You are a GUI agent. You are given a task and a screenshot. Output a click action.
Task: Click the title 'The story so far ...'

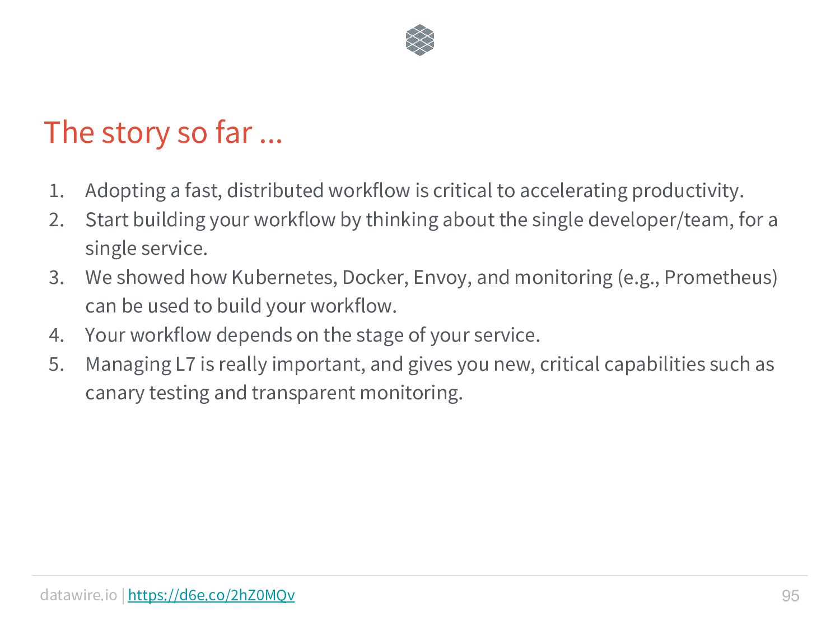[163, 133]
